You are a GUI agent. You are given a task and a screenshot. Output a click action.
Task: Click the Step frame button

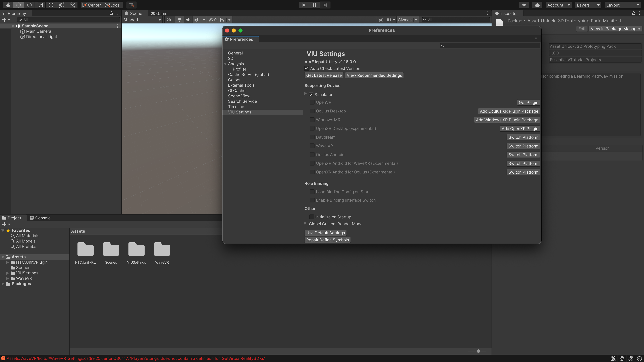pos(325,5)
